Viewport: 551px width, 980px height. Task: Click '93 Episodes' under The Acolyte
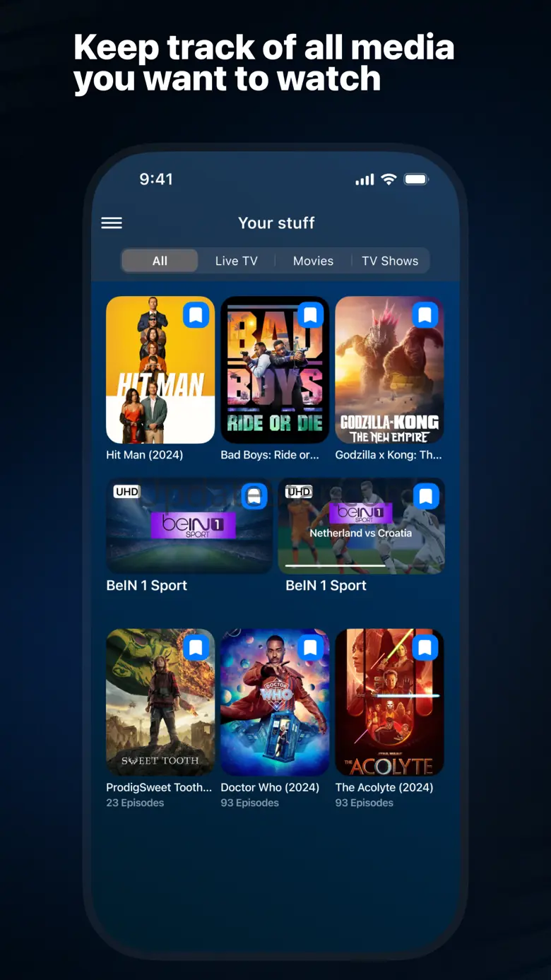click(364, 803)
